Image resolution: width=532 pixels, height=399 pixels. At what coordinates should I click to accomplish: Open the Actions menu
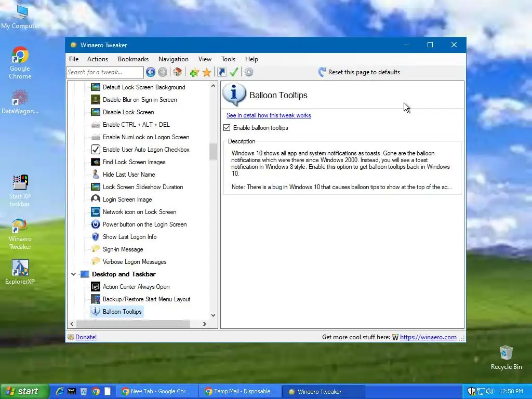pos(97,59)
